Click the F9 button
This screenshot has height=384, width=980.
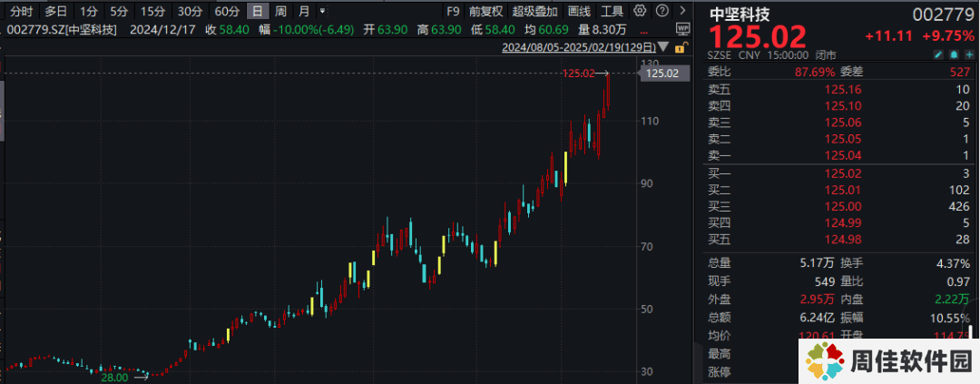tap(453, 11)
